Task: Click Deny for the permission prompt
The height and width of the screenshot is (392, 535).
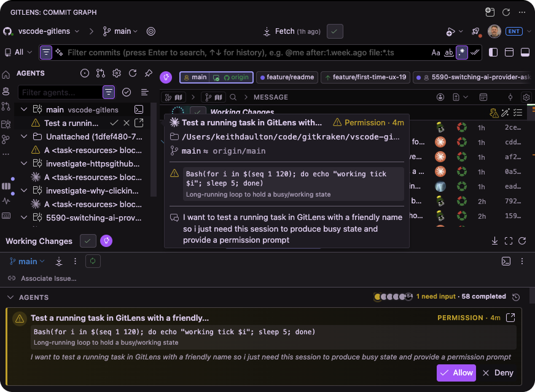Action: pyautogui.click(x=498, y=372)
